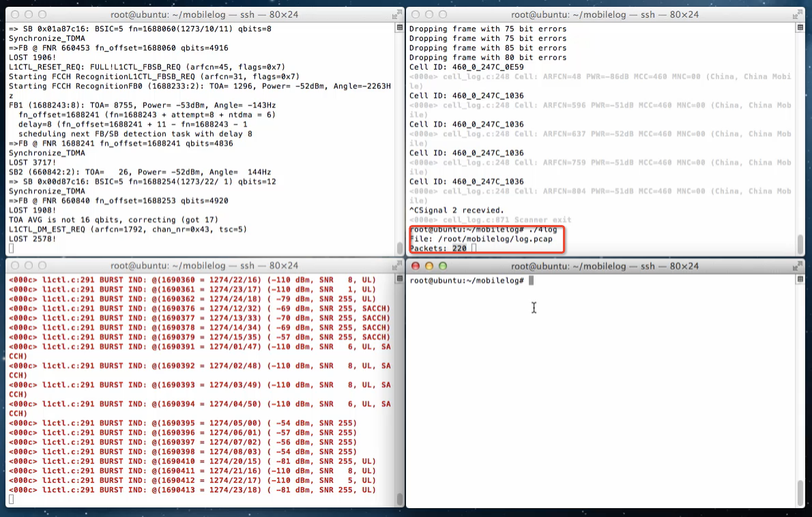Close the active terminal with the red button
This screenshot has height=517, width=812.
(x=418, y=265)
